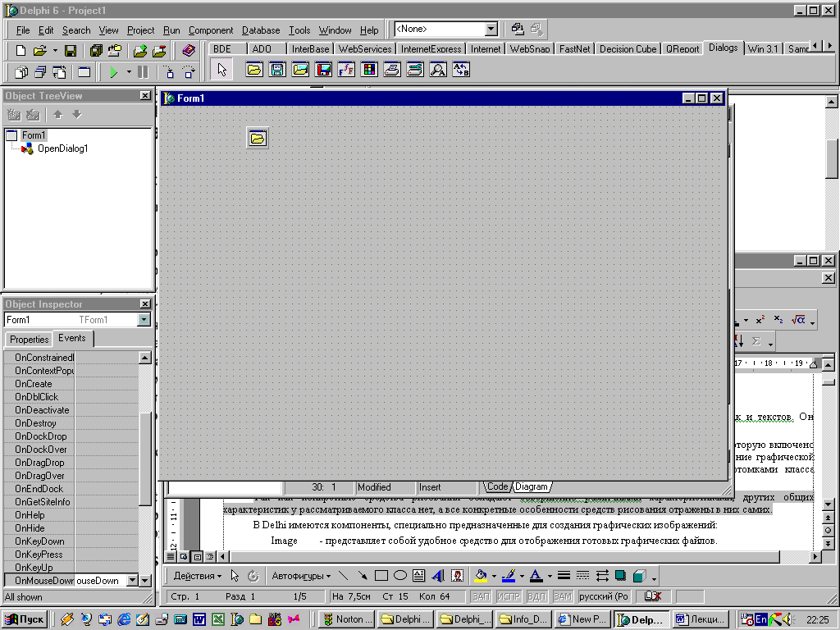Click the font color A button
Viewport: 840px width, 630px height.
coord(536,576)
